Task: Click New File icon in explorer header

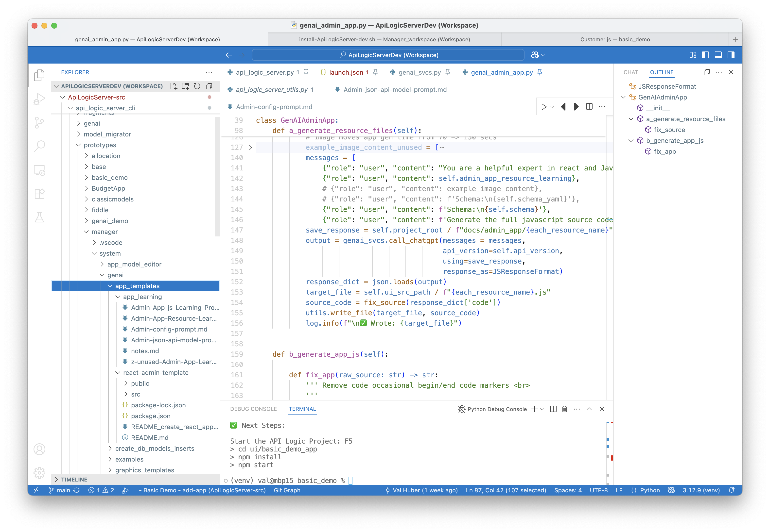Action: [174, 86]
